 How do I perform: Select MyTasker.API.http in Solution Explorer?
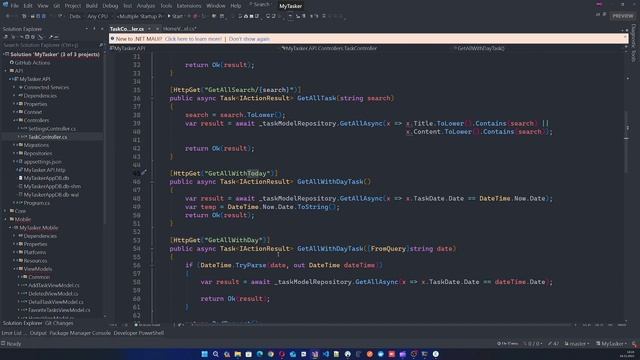coord(44,170)
